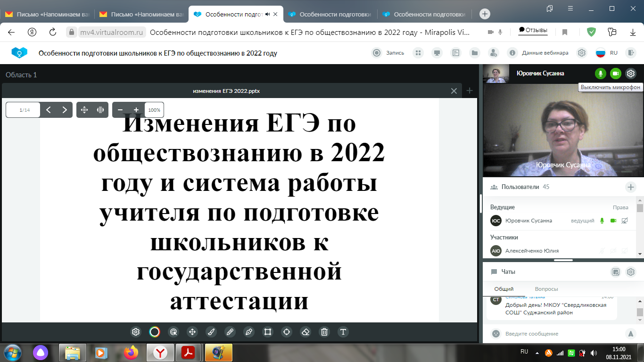The image size is (644, 362).
Task: Click chat messages scrollbar
Action: (x=640, y=312)
